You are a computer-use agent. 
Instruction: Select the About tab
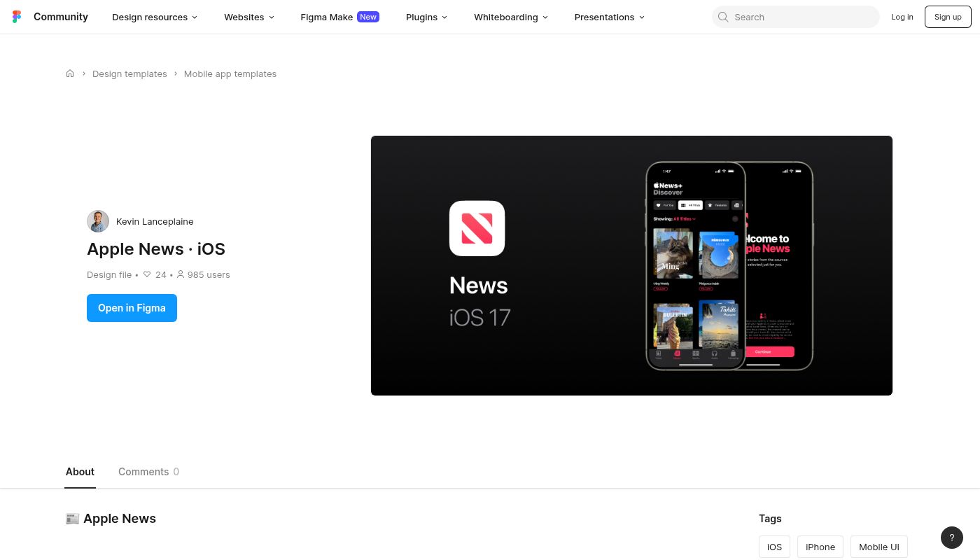click(x=80, y=472)
